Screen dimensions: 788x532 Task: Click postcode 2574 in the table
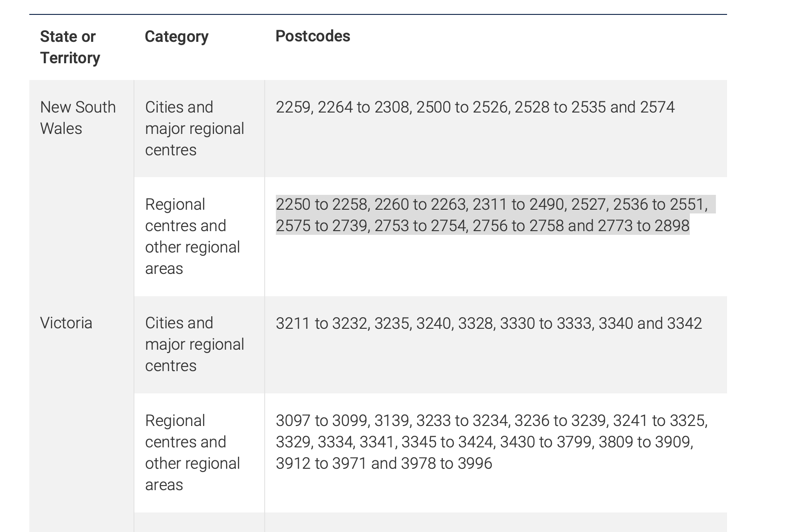click(657, 107)
